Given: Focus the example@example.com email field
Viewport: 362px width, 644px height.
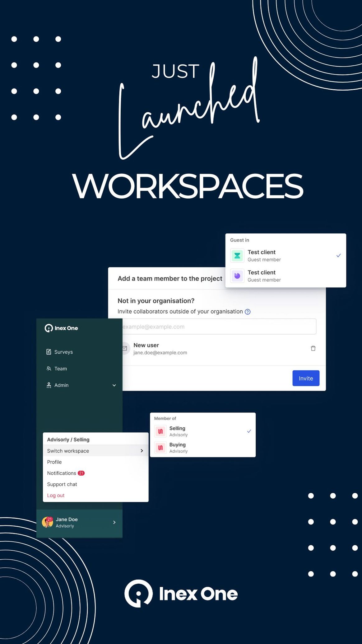Looking at the screenshot, I should pos(219,327).
